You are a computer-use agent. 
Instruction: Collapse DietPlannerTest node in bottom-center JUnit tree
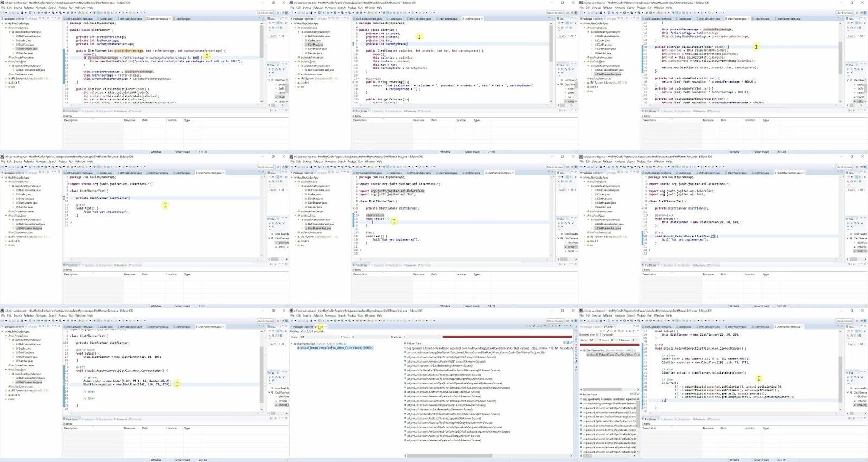tap(292, 344)
